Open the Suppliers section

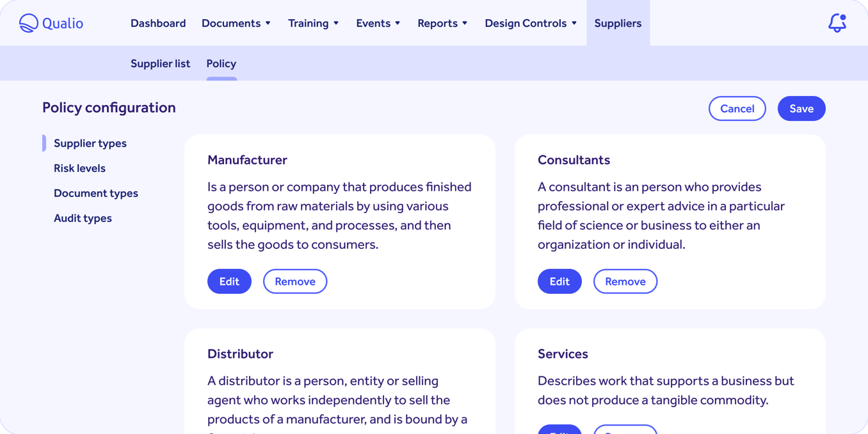click(617, 22)
